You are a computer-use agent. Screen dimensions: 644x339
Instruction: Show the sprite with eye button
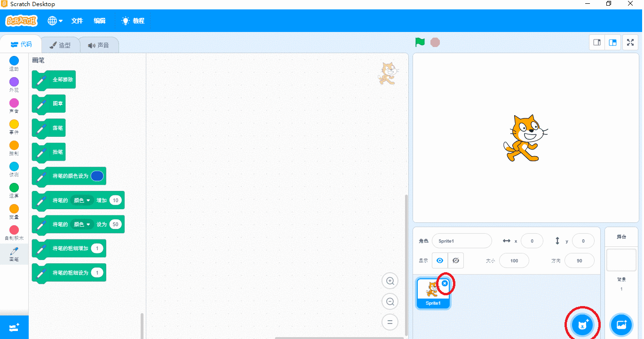[440, 260]
